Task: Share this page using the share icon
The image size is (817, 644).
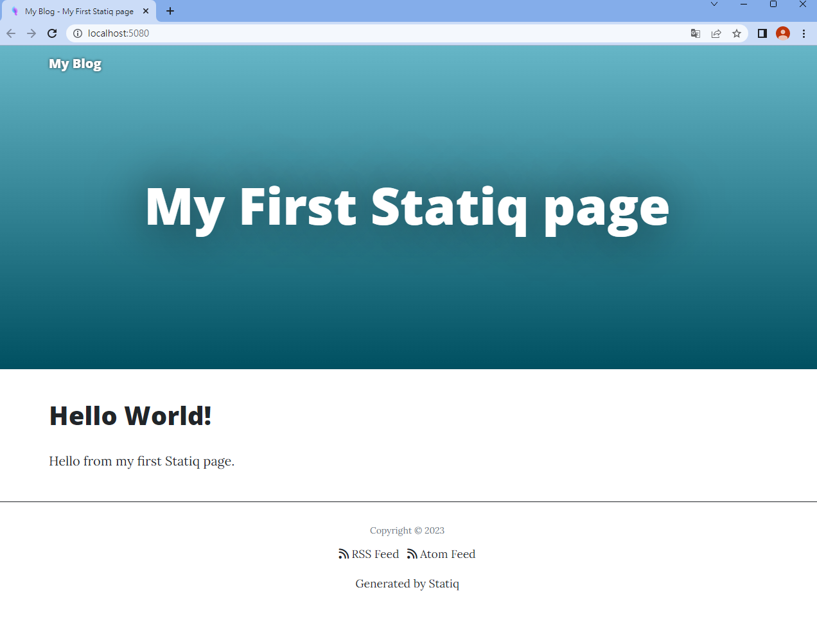Action: [x=716, y=33]
